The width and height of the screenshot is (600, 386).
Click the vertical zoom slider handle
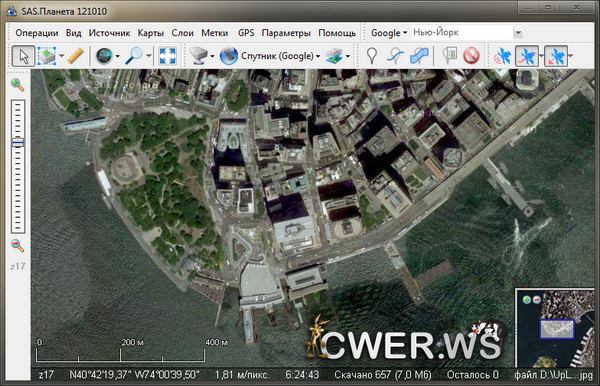(x=18, y=142)
